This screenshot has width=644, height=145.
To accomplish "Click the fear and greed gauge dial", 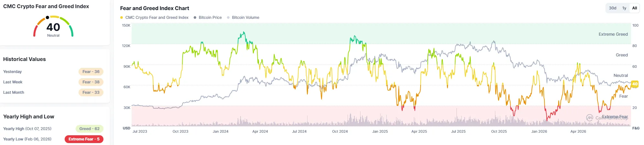I will coord(53,26).
